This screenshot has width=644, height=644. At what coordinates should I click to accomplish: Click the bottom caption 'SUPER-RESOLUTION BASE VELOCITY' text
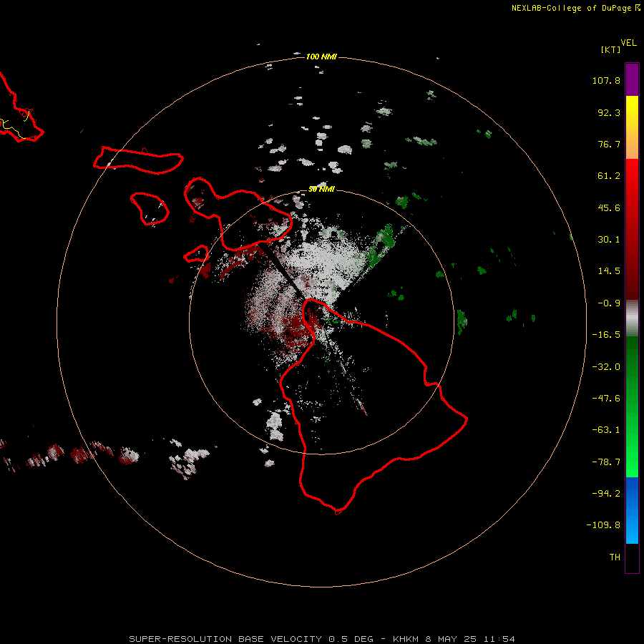225,639
